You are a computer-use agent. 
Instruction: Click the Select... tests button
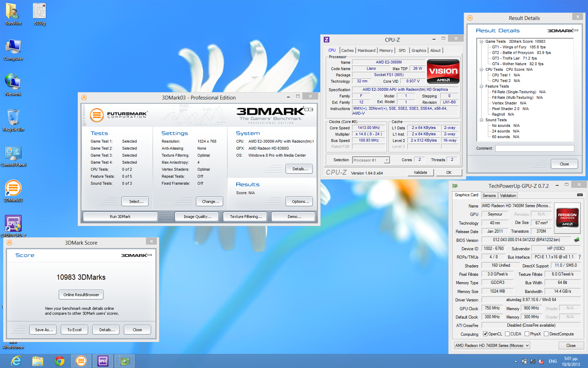pos(136,202)
